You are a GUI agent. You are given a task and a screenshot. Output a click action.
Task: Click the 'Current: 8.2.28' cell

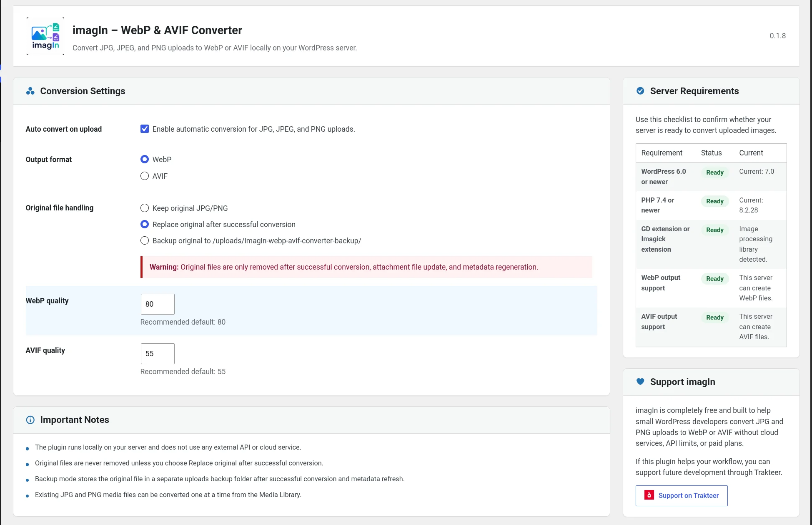click(x=751, y=205)
